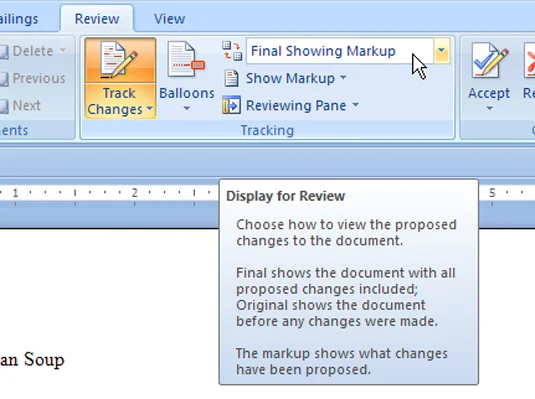Click the Reject change red X icon
Image resolution: width=535 pixels, height=399 pixels.
[x=530, y=61]
